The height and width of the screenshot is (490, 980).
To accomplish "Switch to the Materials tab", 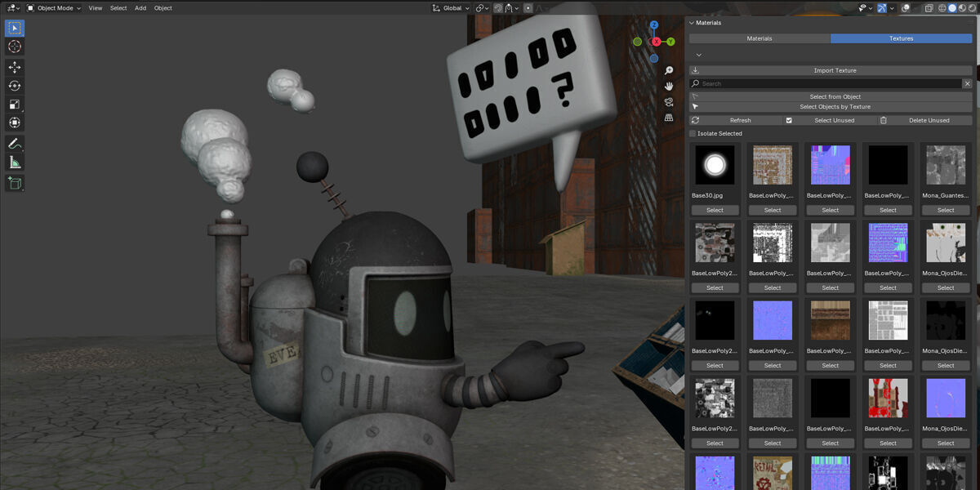I will click(759, 38).
